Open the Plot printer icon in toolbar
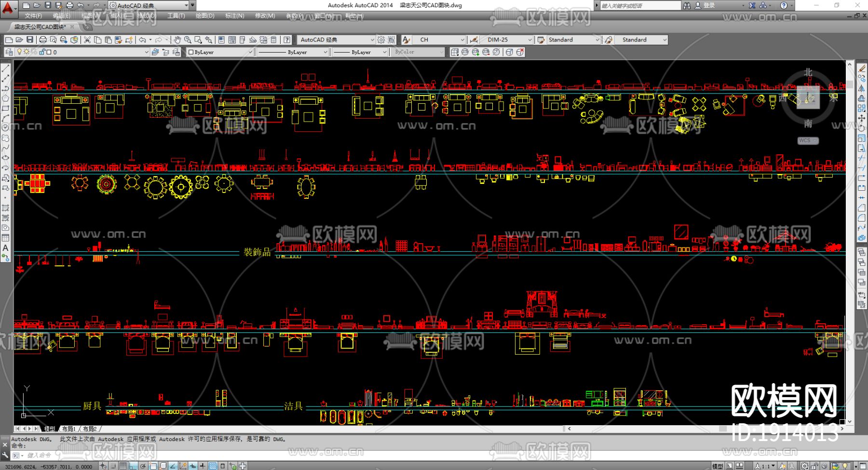 click(43, 40)
